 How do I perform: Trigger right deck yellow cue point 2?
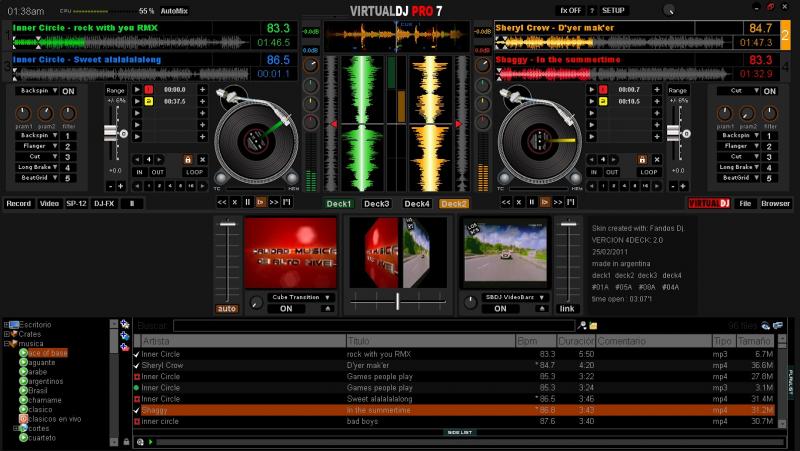point(603,101)
